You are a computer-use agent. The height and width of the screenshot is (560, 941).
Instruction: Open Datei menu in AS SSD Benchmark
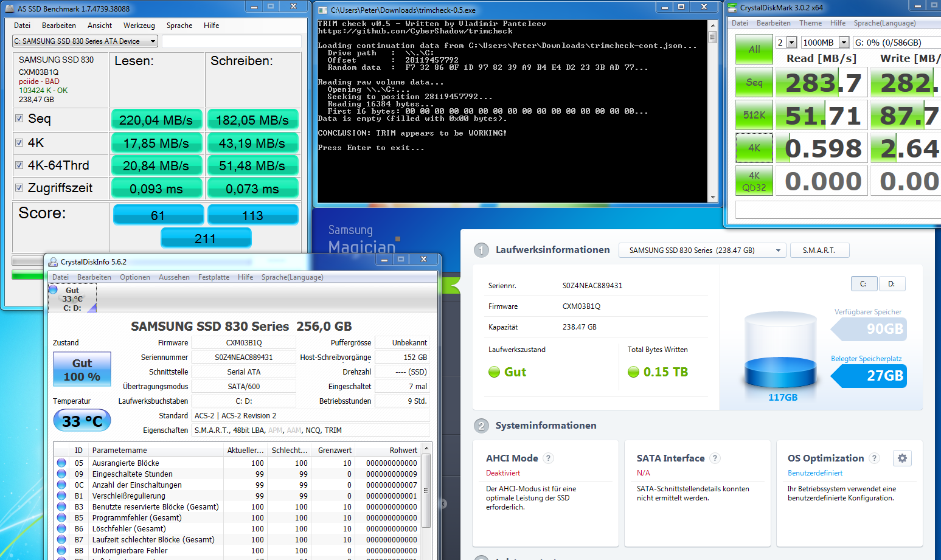coord(23,26)
